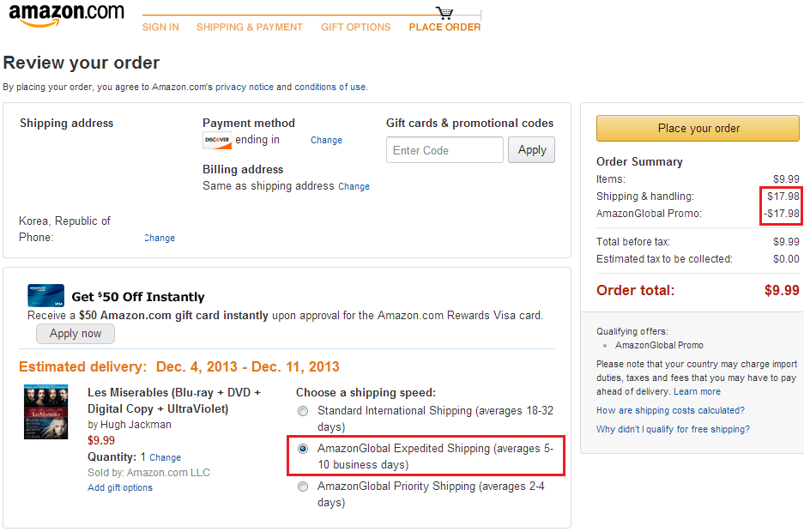Change the payment method

point(326,141)
